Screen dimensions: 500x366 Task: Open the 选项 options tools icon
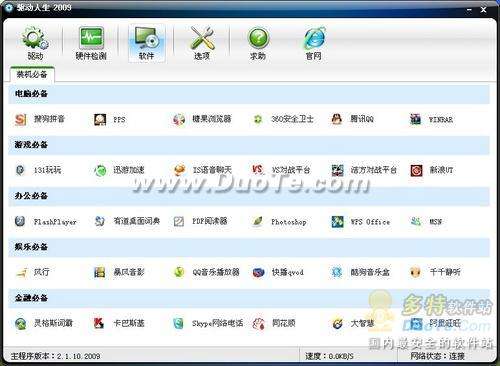(202, 44)
